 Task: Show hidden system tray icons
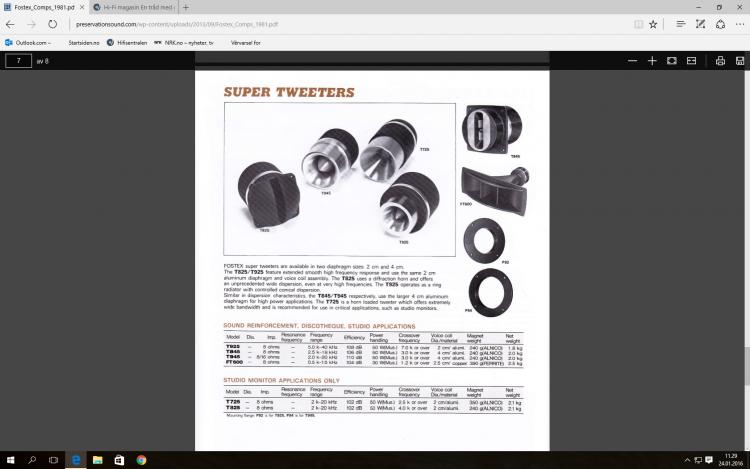(x=687, y=460)
